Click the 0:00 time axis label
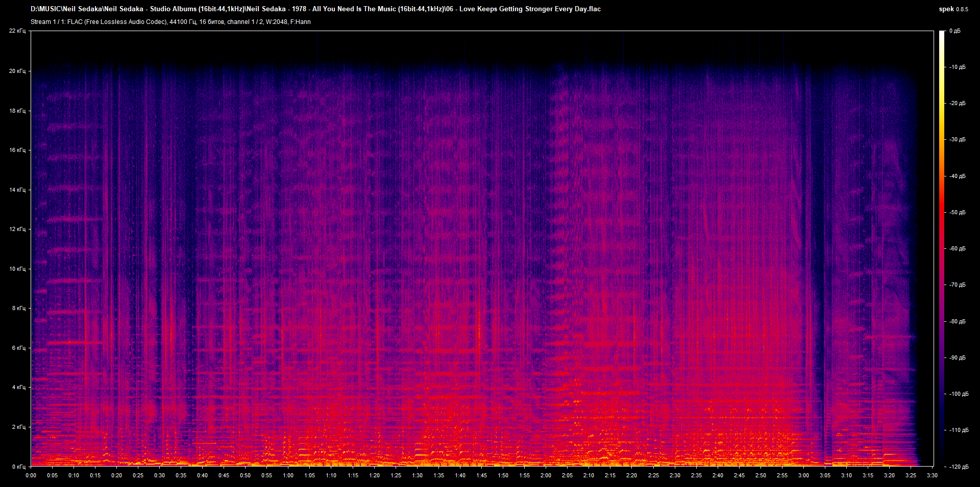The height and width of the screenshot is (487, 980). pos(31,475)
